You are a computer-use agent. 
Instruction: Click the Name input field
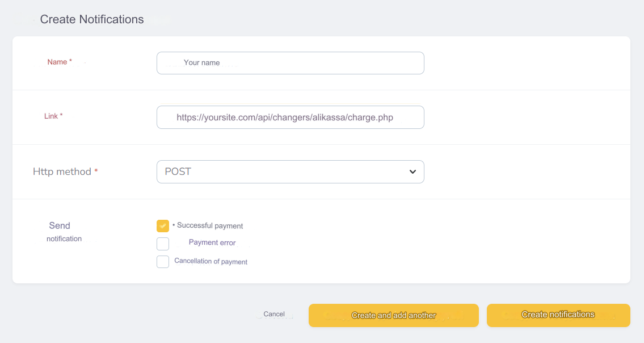coord(290,63)
